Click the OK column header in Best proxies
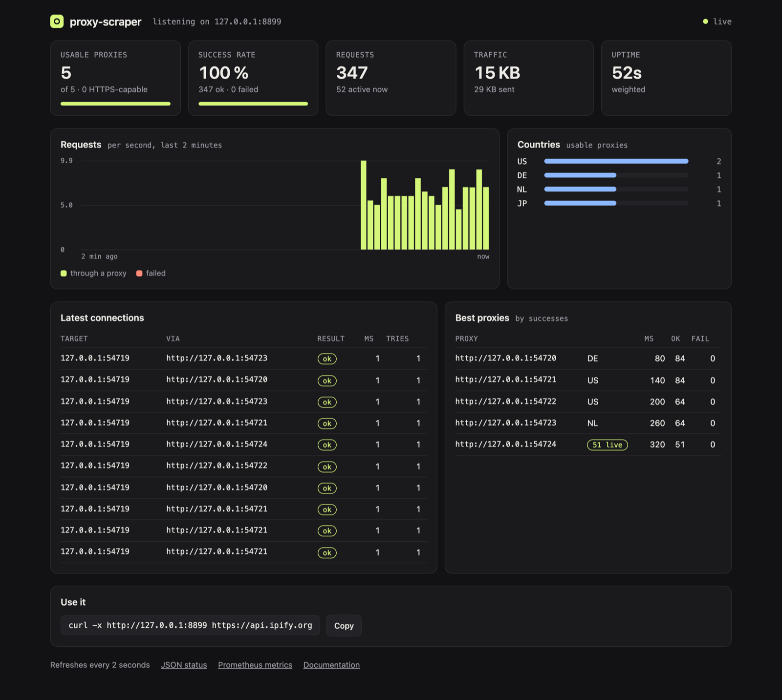 (x=675, y=339)
